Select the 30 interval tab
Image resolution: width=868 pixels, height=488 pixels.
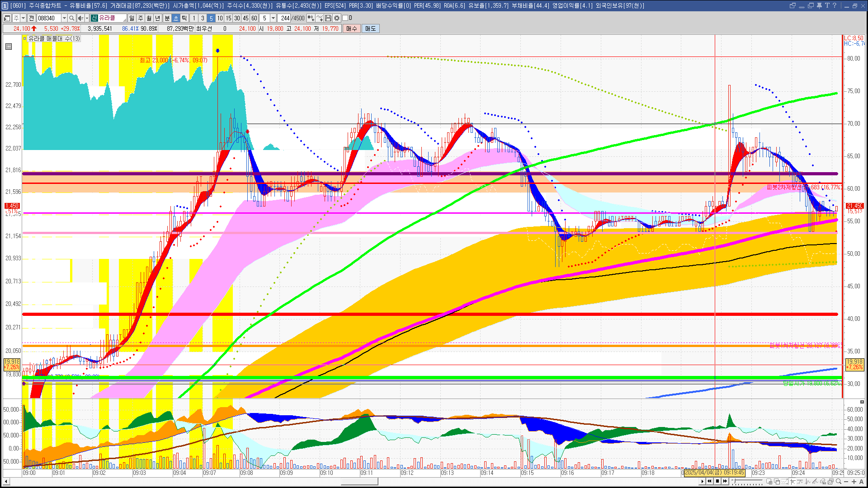point(237,18)
